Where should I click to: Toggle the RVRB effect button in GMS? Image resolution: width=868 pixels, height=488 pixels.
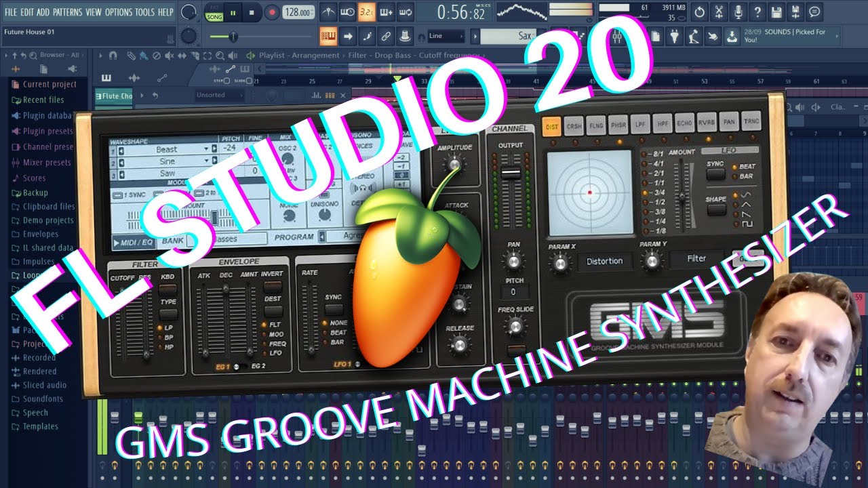pos(706,121)
